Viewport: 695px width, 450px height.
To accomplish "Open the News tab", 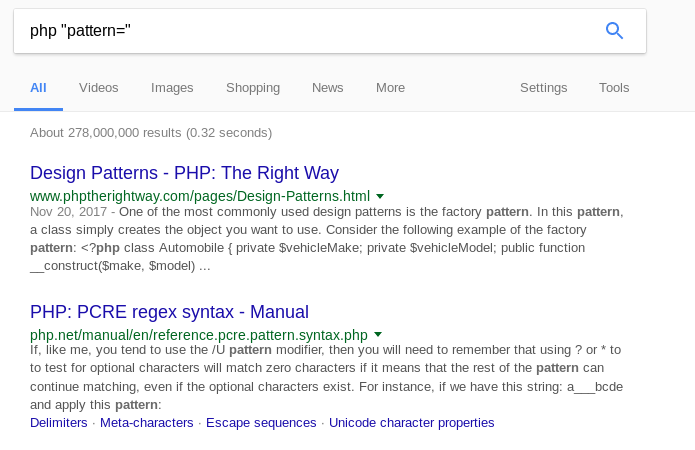I will pos(328,88).
